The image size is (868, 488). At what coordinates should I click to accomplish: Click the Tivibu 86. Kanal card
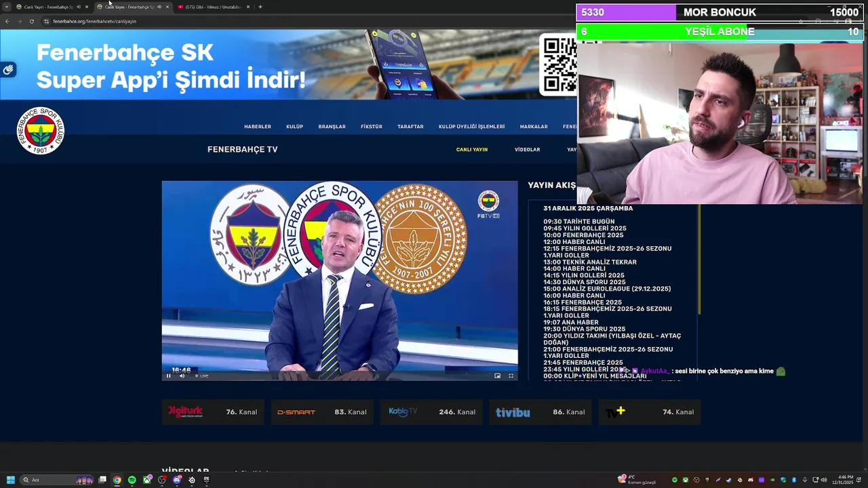click(x=540, y=412)
